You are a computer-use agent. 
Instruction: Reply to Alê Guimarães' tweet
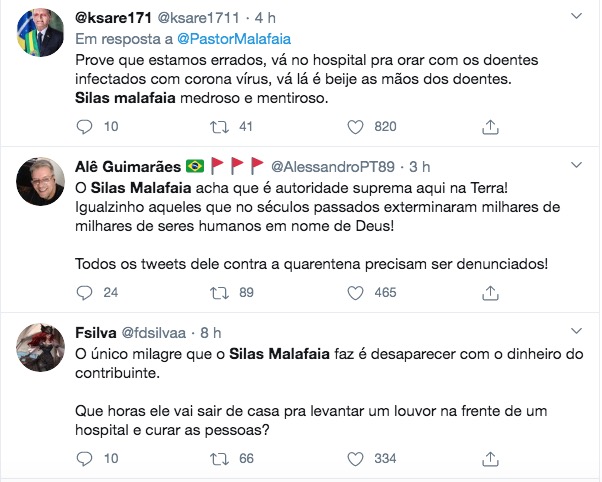[x=85, y=292]
